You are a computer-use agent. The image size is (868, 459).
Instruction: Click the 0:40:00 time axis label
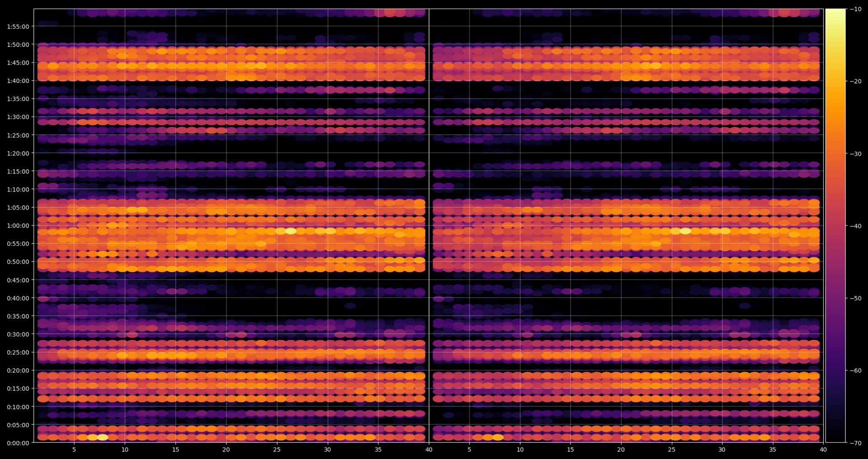point(18,298)
